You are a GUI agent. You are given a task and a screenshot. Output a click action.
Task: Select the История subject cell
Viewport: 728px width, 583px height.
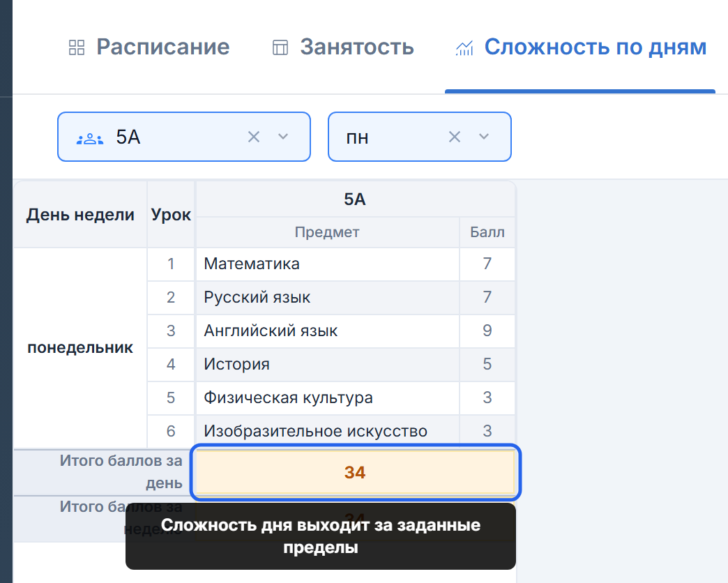(328, 364)
